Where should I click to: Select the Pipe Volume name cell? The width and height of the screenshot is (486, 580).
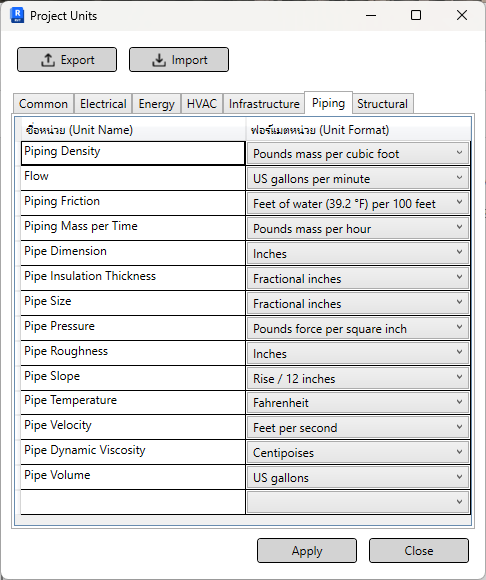(x=133, y=477)
